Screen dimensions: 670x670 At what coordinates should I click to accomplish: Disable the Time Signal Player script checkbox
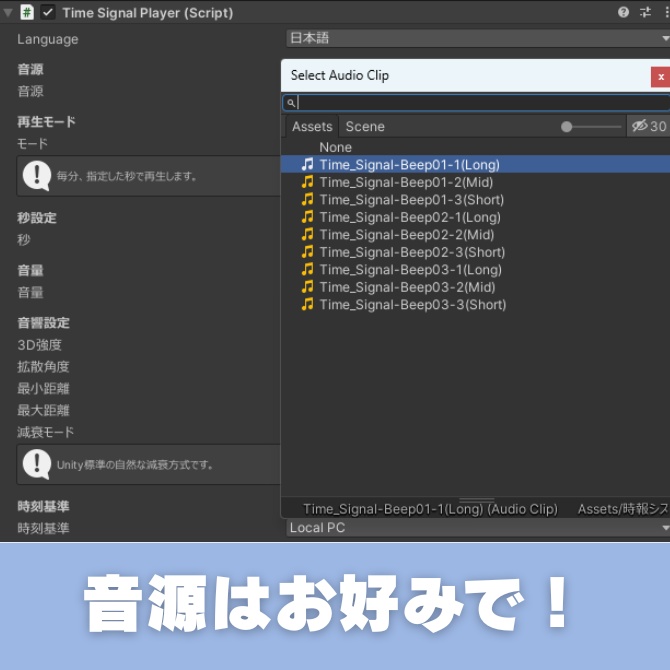(x=47, y=12)
